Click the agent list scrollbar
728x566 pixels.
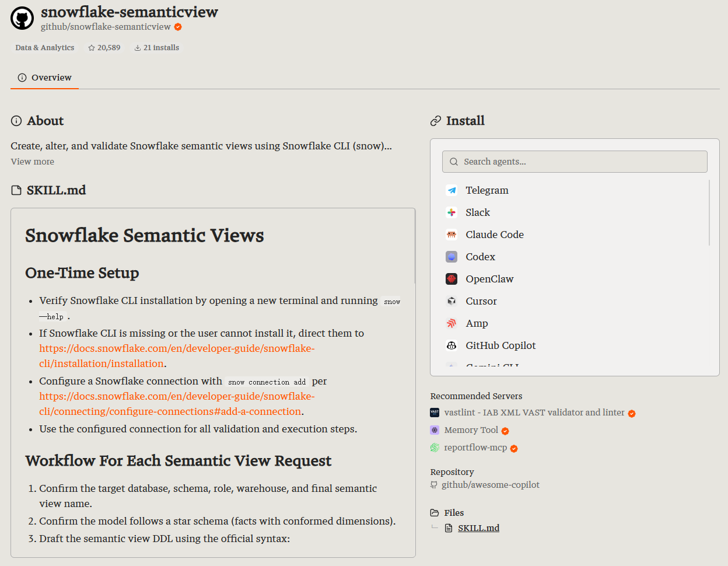tap(709, 213)
